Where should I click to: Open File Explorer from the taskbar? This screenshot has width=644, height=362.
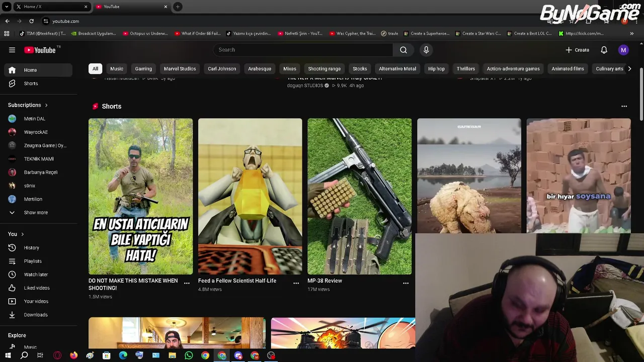(x=172, y=355)
